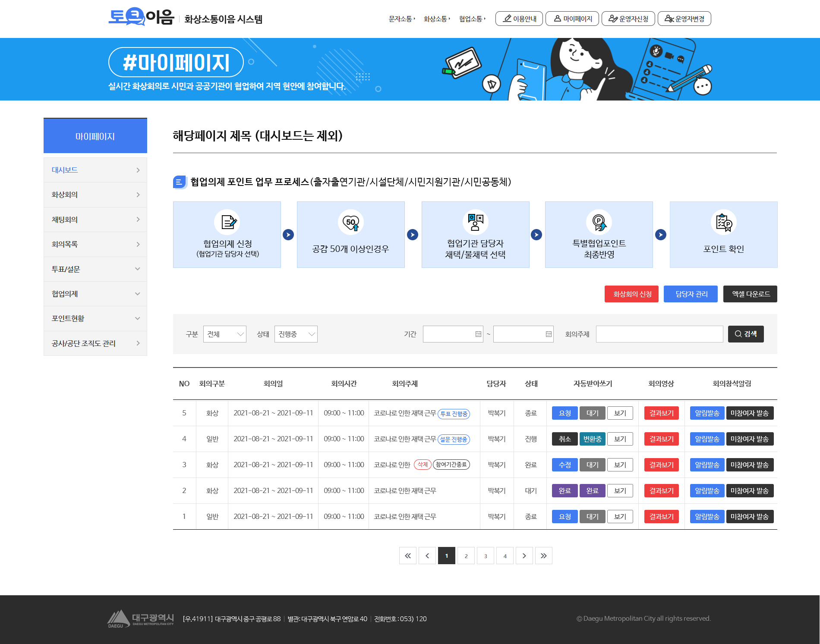Click the 엑셀 다운로드 button
The image size is (820, 644).
tap(750, 294)
